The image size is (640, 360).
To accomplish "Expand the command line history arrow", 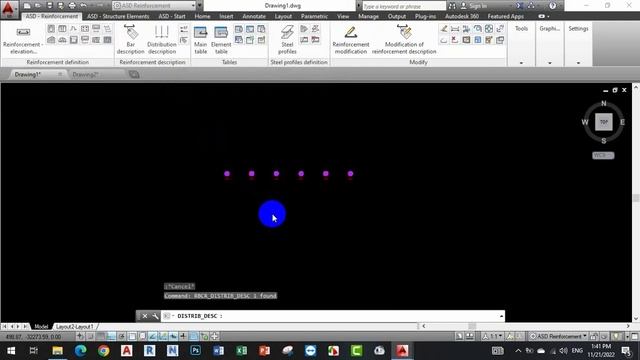I will [501, 316].
